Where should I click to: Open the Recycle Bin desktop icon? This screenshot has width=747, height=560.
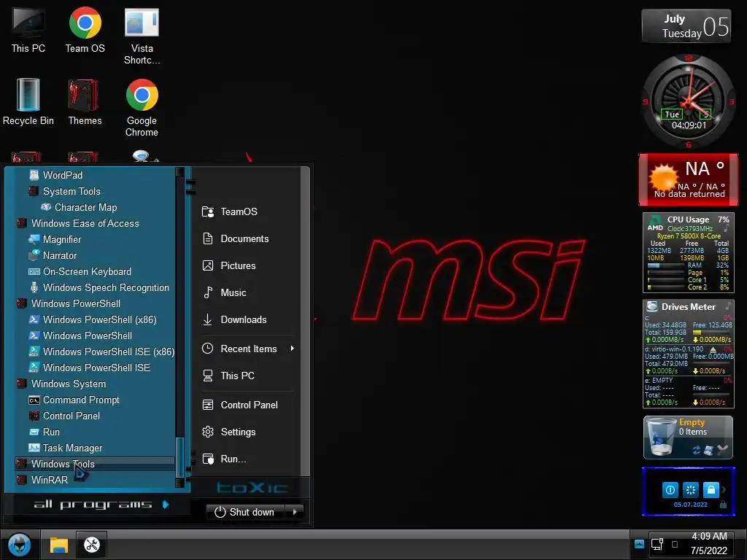coord(28,102)
